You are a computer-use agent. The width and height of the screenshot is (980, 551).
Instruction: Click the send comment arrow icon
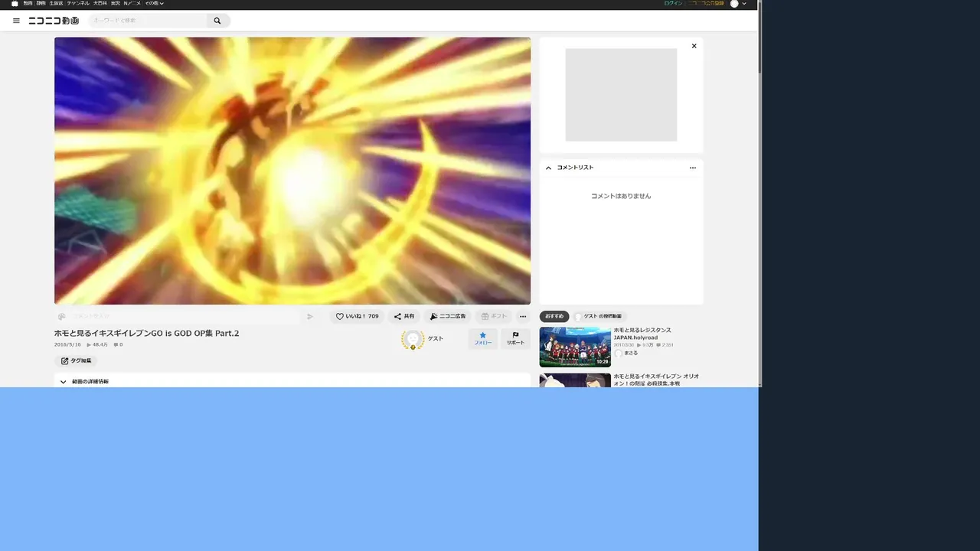point(310,316)
